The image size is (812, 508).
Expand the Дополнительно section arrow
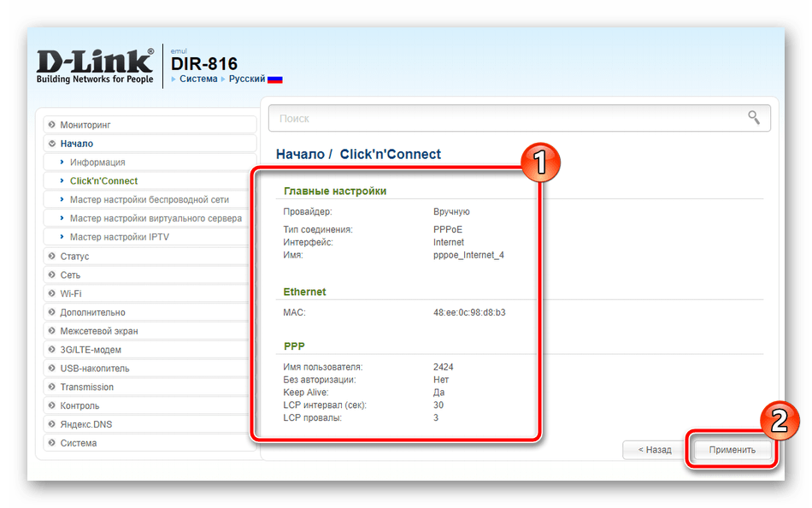pyautogui.click(x=52, y=312)
